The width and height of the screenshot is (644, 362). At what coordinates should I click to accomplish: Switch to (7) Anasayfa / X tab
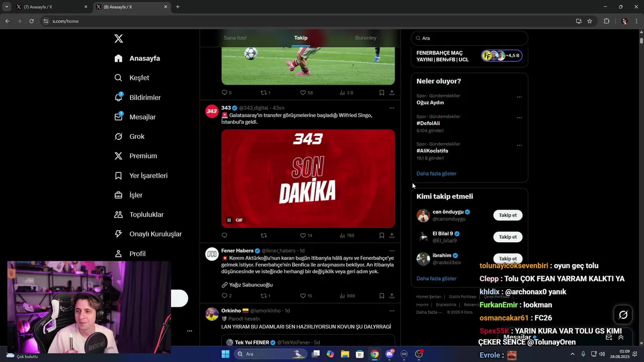pos(51,7)
